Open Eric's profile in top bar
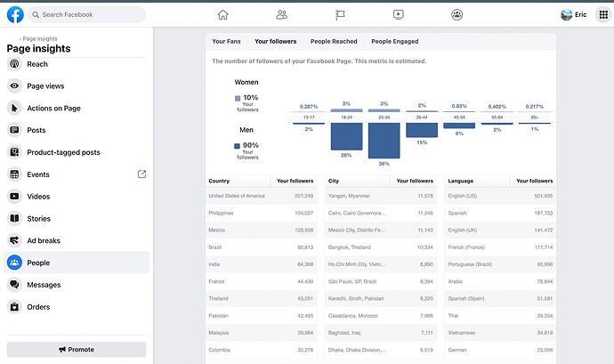The image size is (614, 364). coord(574,14)
